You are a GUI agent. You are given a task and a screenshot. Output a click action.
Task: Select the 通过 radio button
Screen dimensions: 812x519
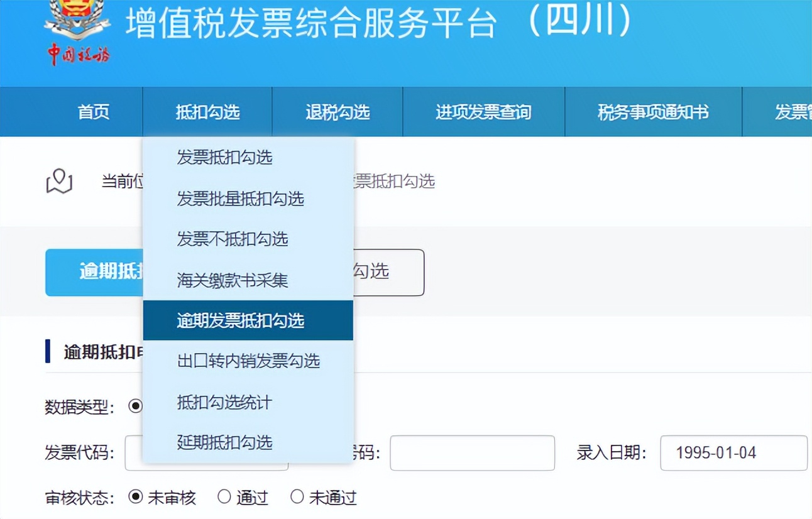click(223, 497)
